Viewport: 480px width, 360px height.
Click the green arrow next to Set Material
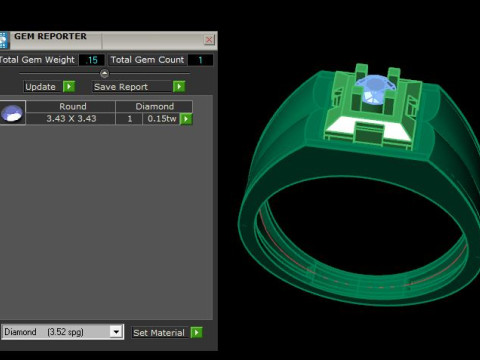tap(196, 333)
